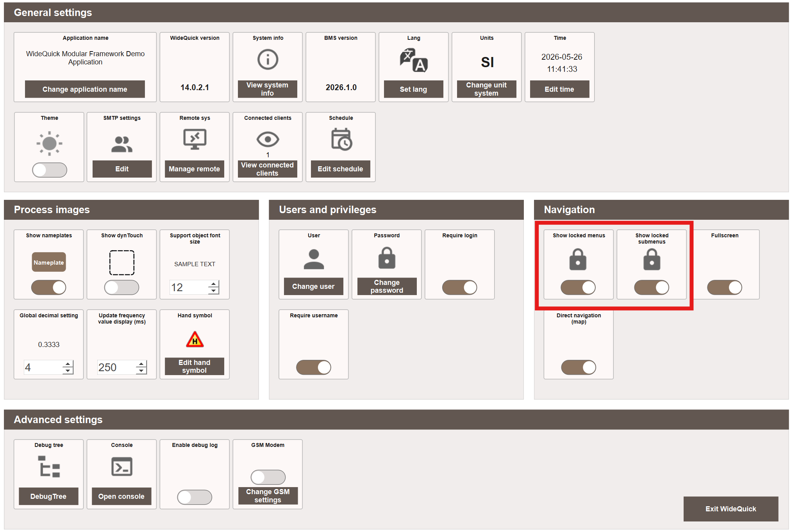Open SMTP settings with Edit button
Screen dimensions: 793x532
tap(122, 169)
